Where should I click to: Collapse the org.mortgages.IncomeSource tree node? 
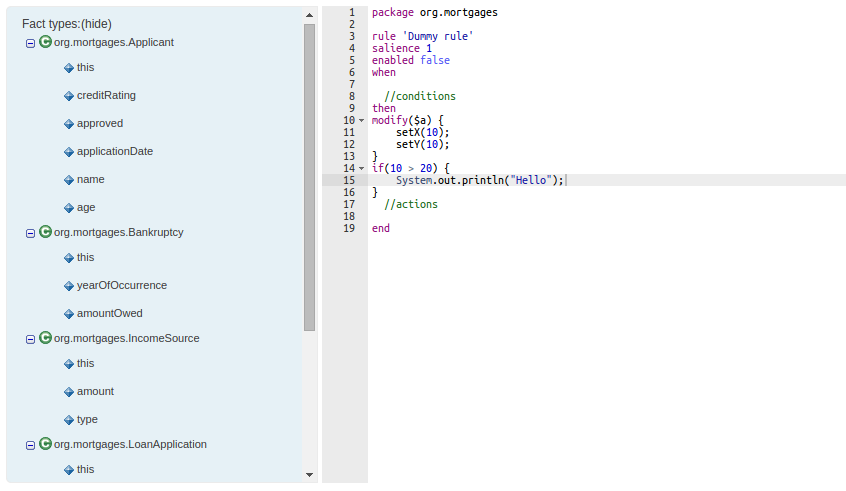point(31,339)
